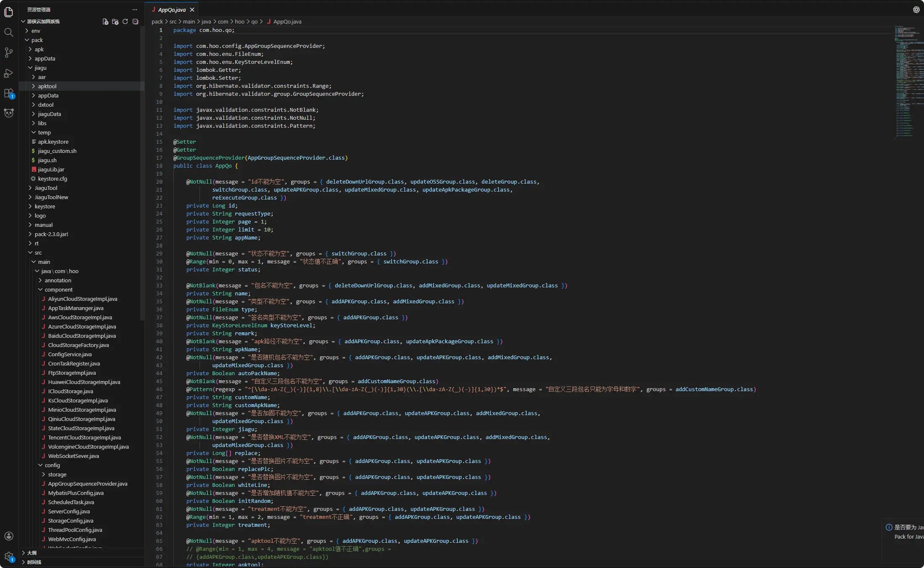Viewport: 924px width, 568px height.
Task: Switch to the AppQo.java editor tab
Action: (171, 10)
